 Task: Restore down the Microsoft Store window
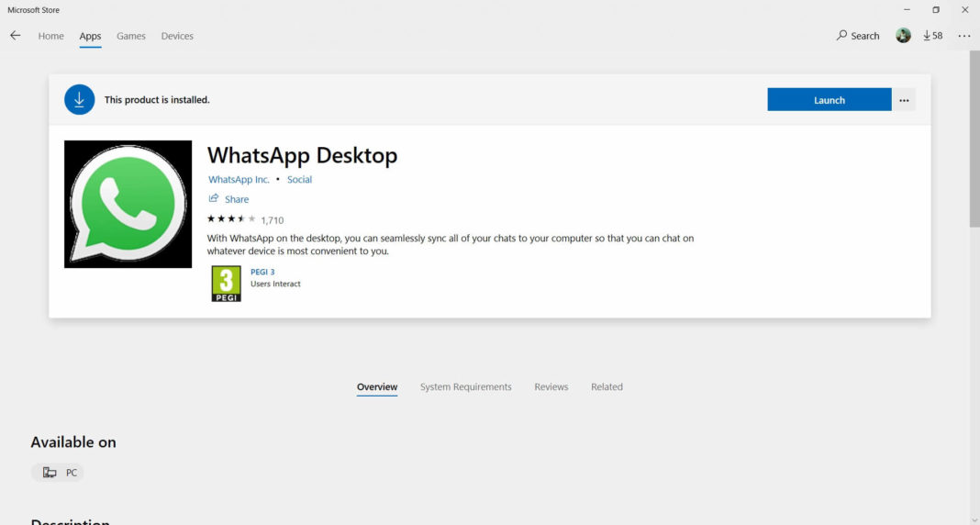[936, 10]
